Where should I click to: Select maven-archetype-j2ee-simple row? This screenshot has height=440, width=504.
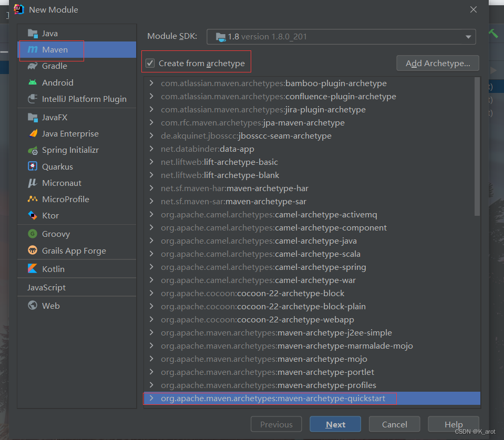pos(312,333)
